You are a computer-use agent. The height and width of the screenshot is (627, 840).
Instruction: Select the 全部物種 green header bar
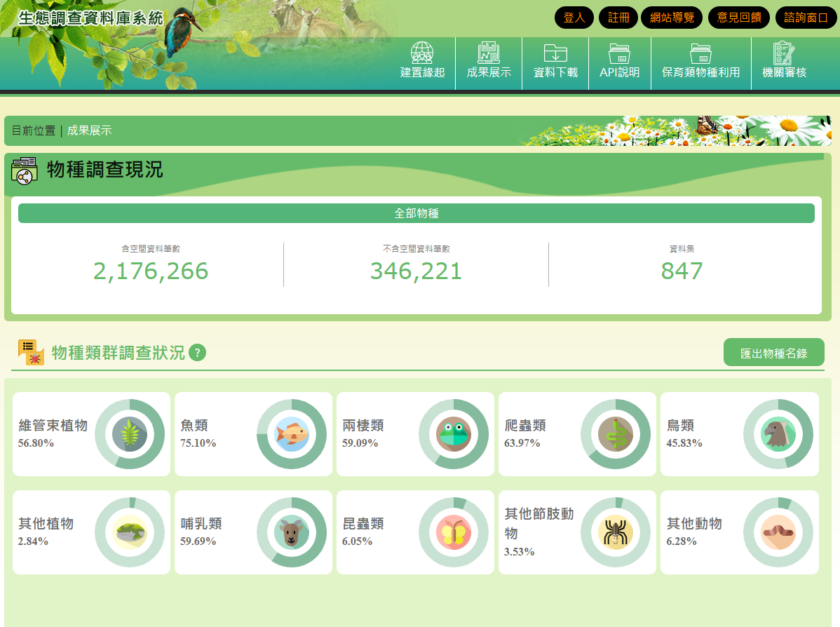pyautogui.click(x=416, y=213)
